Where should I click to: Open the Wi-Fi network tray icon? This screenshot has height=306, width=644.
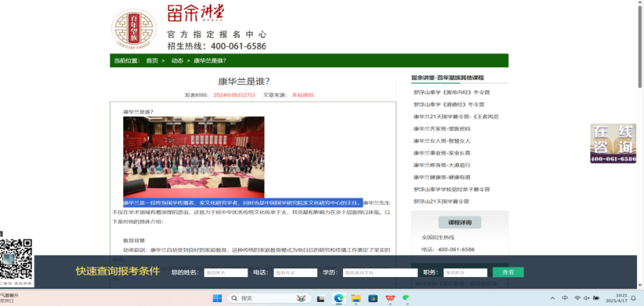pos(577,298)
